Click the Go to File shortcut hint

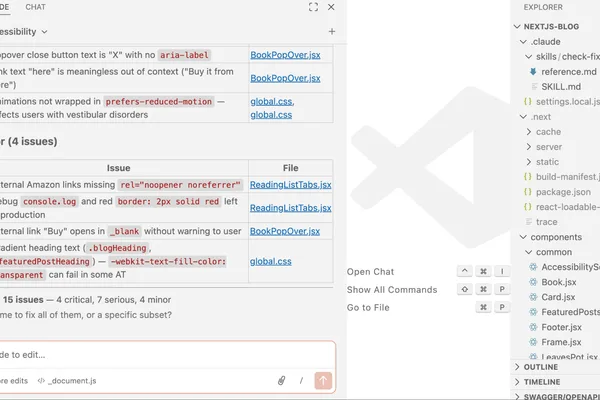pyautogui.click(x=368, y=307)
